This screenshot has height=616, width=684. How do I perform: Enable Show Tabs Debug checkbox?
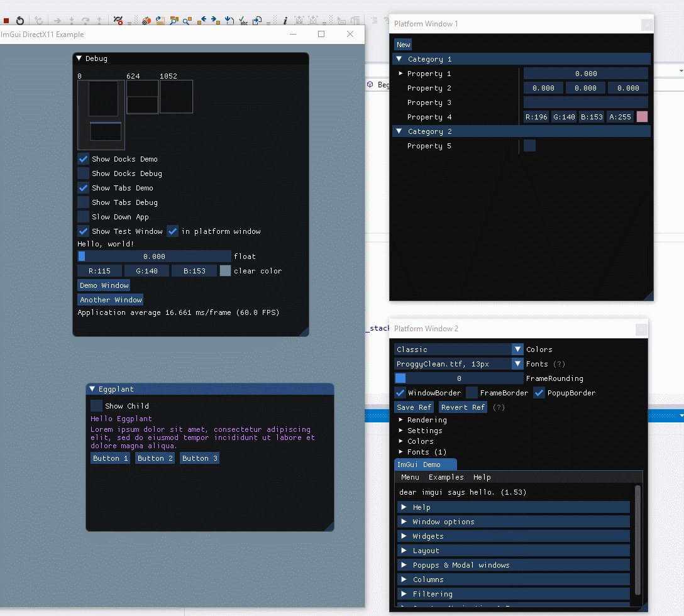tap(83, 202)
